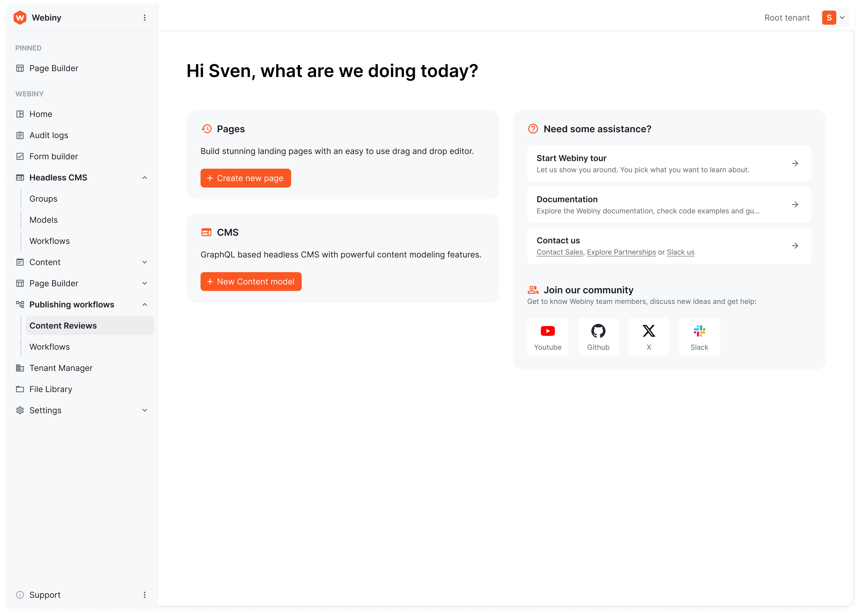Select the Form builder icon
The image size is (861, 616).
20,156
